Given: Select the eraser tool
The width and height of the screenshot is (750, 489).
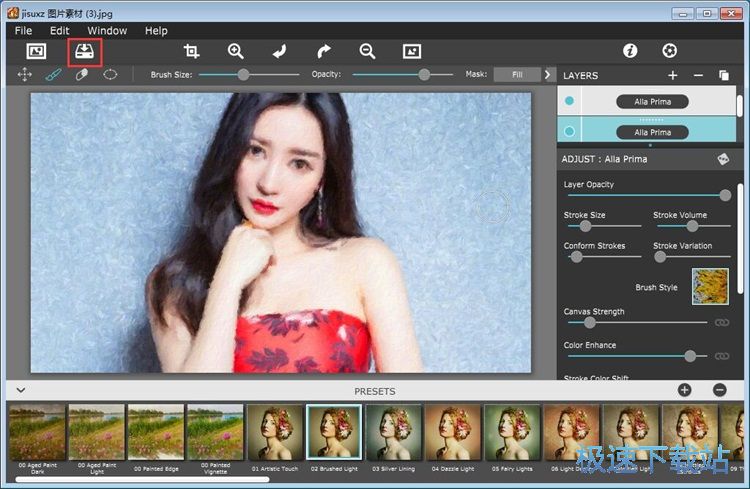Looking at the screenshot, I should (x=82, y=74).
